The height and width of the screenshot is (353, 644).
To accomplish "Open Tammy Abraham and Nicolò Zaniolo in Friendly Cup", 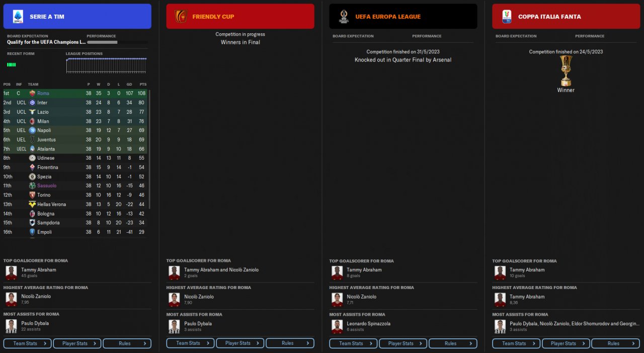I will click(221, 270).
